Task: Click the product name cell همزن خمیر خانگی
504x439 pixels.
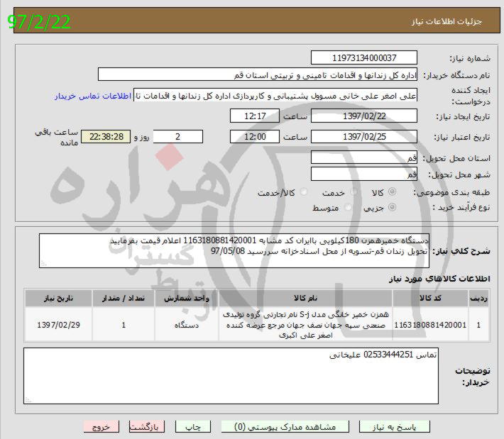Action: click(305, 324)
